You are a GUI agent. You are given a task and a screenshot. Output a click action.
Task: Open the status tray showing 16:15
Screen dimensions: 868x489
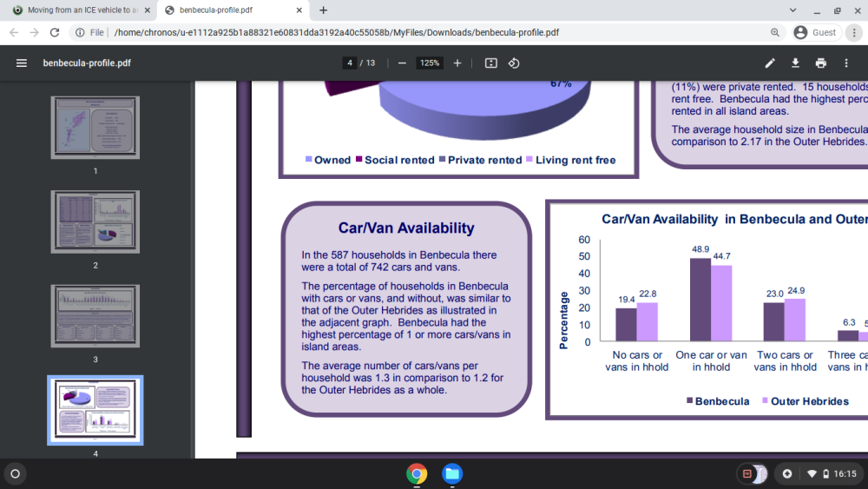(x=832, y=474)
